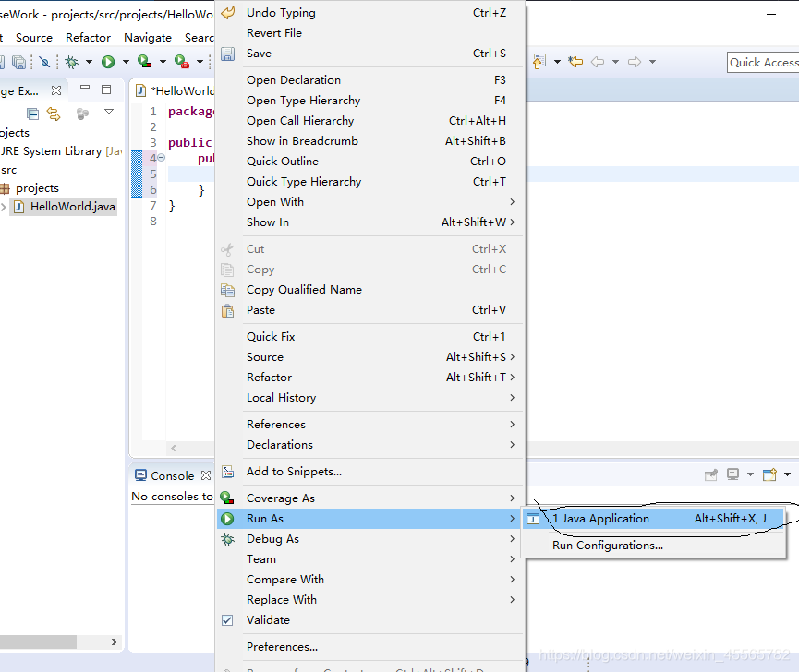
Task: Open the Run toolbar dropdown arrow
Action: click(126, 62)
